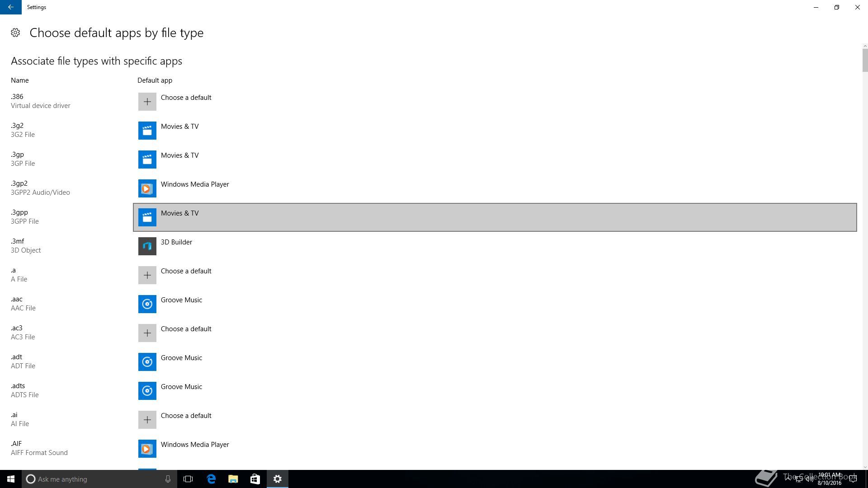Open the Action Center notifications icon
The width and height of the screenshot is (868, 488).
click(x=853, y=479)
